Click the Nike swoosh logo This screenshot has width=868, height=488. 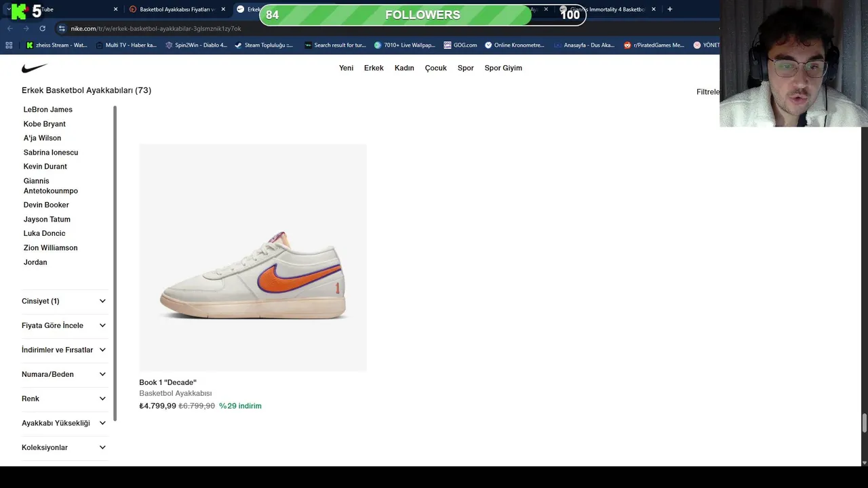click(35, 68)
